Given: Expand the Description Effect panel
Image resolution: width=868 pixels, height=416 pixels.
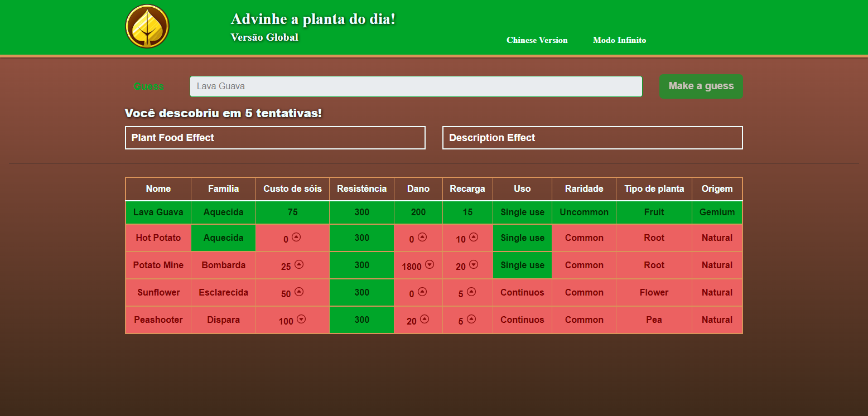Looking at the screenshot, I should pyautogui.click(x=592, y=138).
